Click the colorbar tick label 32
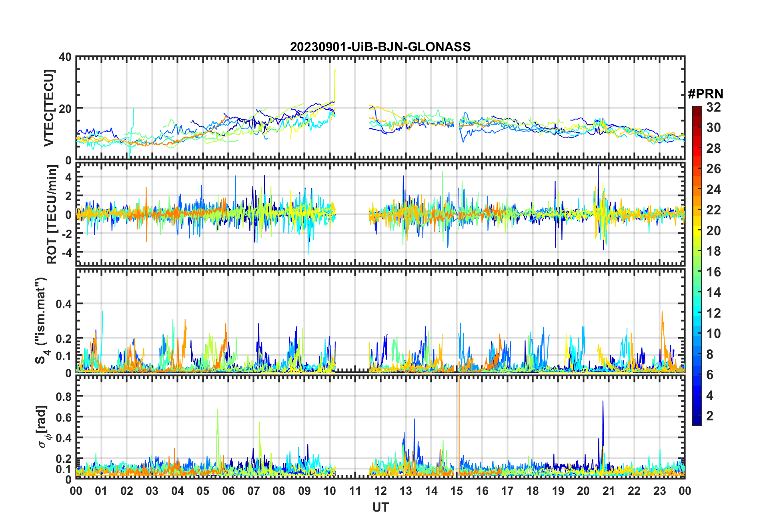 pos(713,107)
